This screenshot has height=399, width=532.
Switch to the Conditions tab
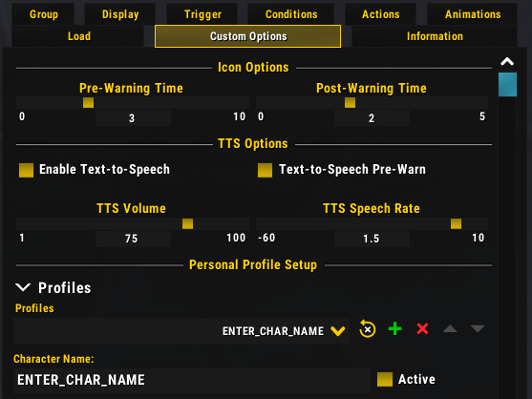pyautogui.click(x=291, y=14)
